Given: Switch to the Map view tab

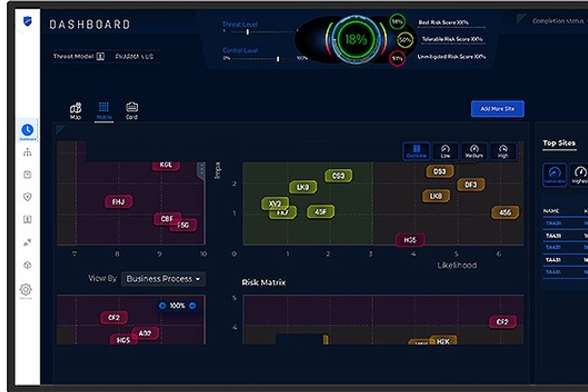Looking at the screenshot, I should 75,111.
